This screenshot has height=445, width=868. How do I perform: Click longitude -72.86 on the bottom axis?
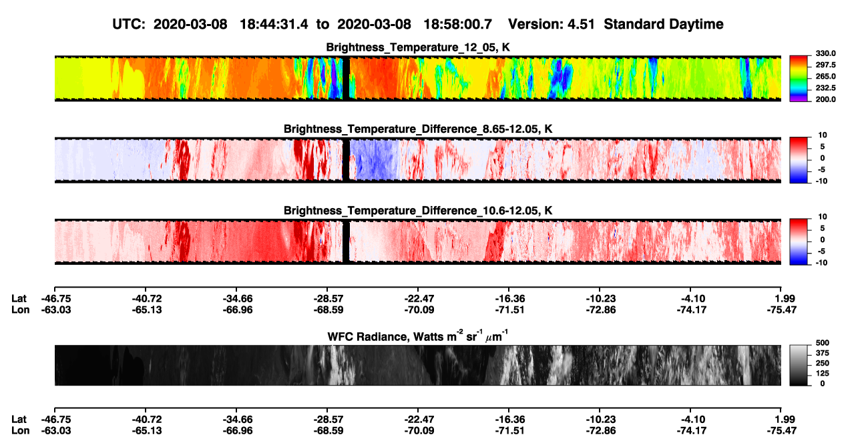point(600,430)
